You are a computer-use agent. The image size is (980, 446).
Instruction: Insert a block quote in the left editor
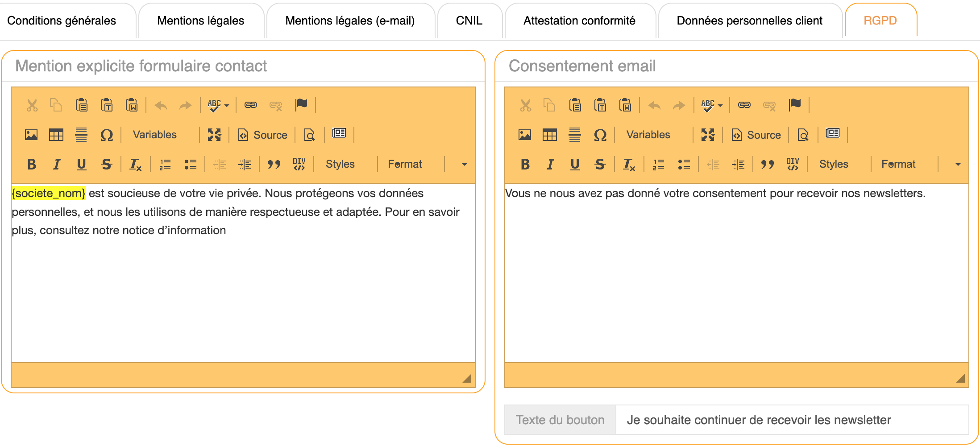tap(274, 164)
